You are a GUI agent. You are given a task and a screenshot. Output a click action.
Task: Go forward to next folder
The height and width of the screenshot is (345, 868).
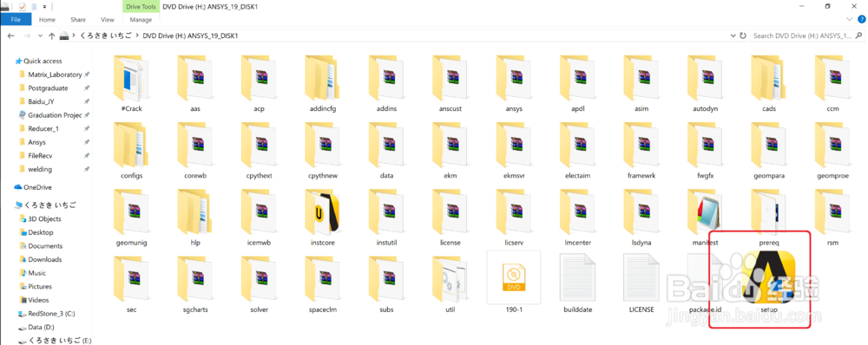(x=27, y=36)
